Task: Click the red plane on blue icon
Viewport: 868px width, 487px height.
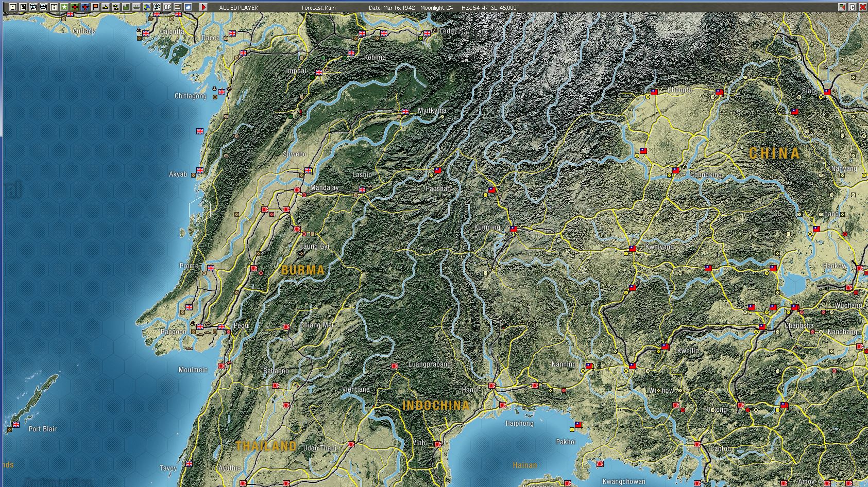Action: (85, 7)
